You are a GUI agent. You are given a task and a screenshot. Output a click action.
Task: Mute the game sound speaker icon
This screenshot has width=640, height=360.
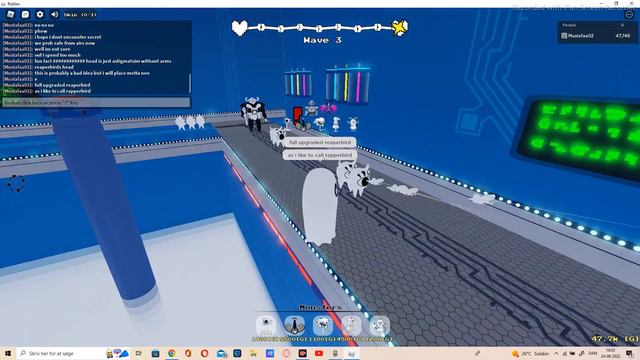coord(54,14)
